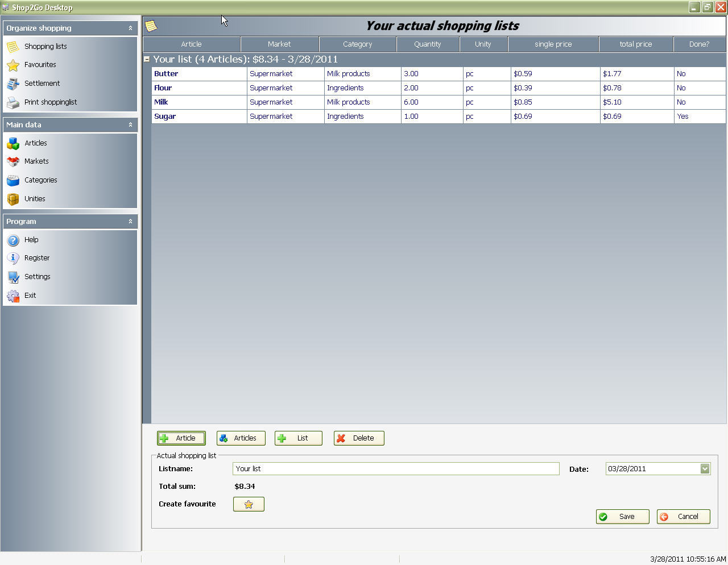Click the Exit gear icon

(13, 296)
